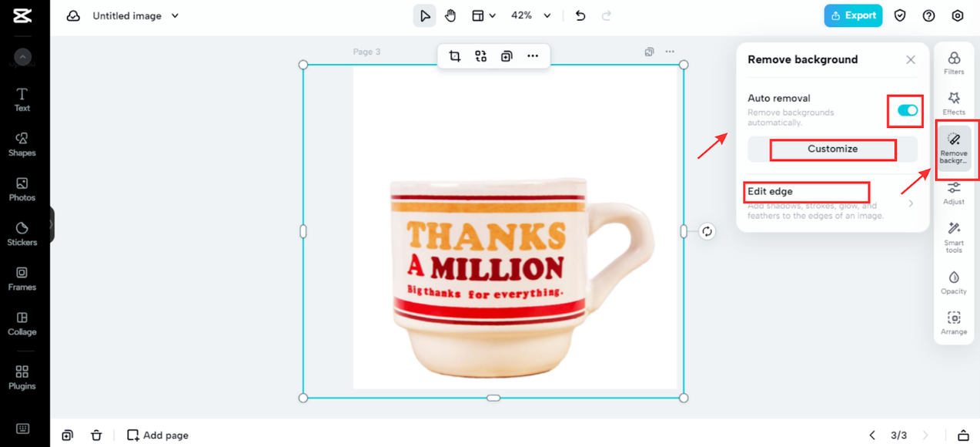Go to the previous page arrow
Screen dimensions: 980x447
[x=872, y=435]
